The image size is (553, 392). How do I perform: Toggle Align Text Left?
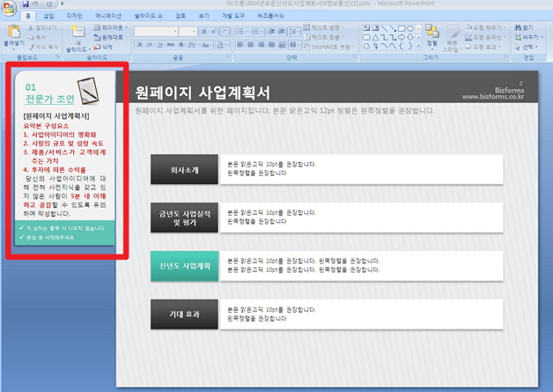pyautogui.click(x=240, y=45)
